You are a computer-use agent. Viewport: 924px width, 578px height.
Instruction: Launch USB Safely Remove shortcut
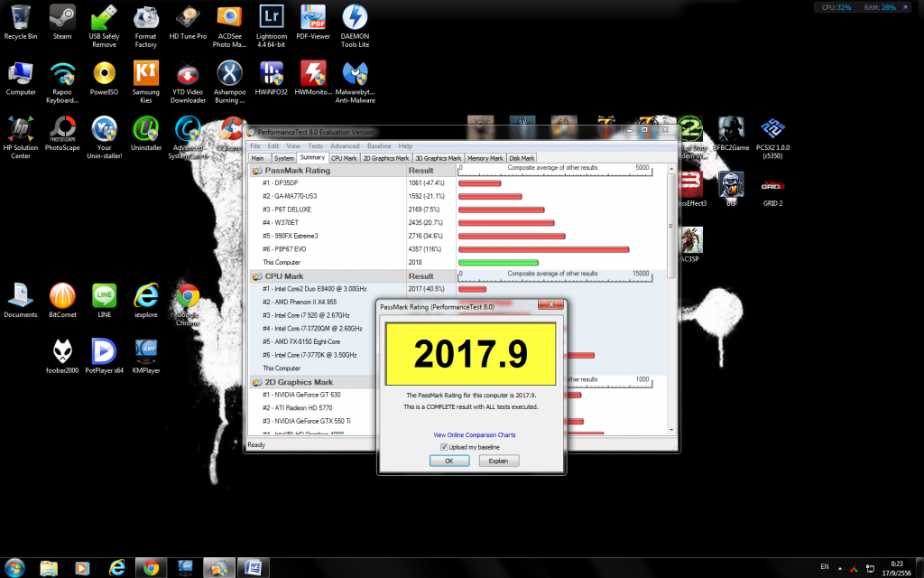(x=105, y=26)
